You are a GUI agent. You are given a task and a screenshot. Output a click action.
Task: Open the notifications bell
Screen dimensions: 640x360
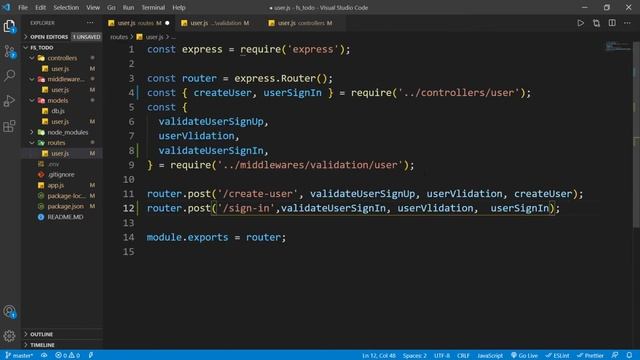(x=629, y=356)
